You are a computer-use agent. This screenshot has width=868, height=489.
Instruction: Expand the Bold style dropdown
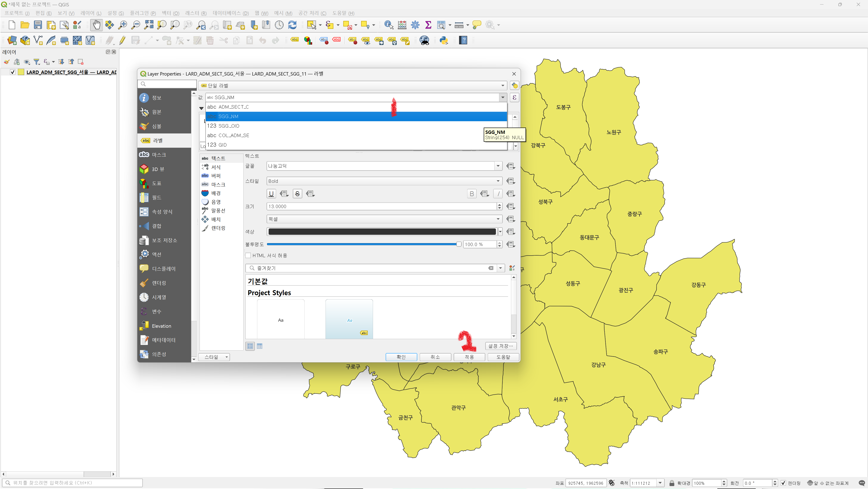point(498,181)
